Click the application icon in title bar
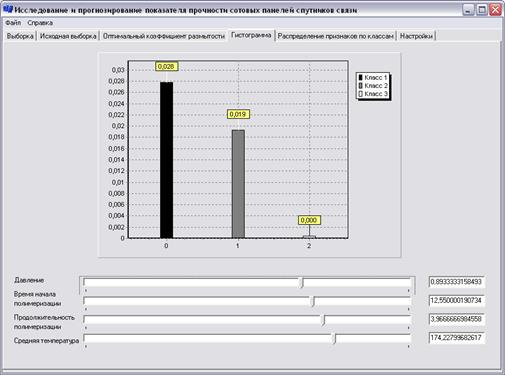The height and width of the screenshot is (375, 505). click(8, 9)
